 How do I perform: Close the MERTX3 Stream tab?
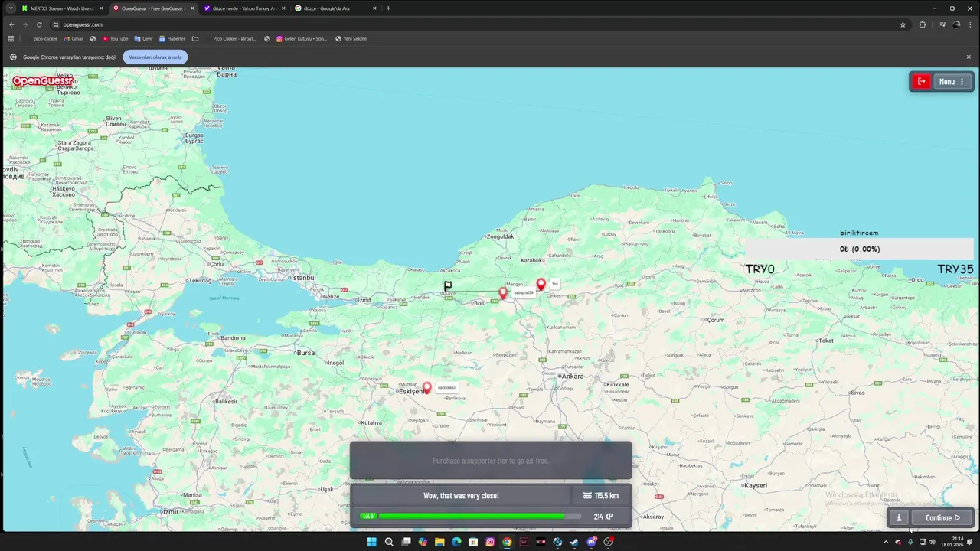(101, 8)
